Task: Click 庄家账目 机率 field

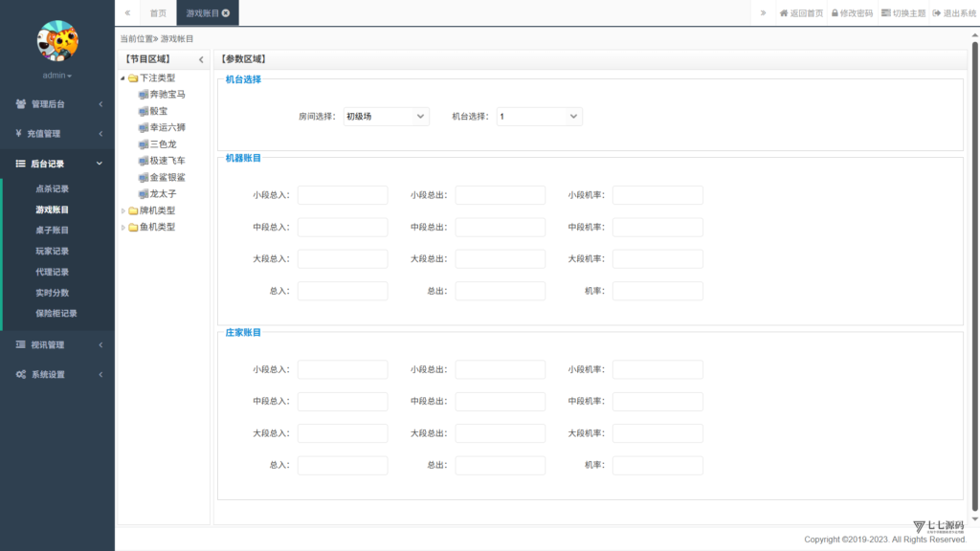Action: 657,465
